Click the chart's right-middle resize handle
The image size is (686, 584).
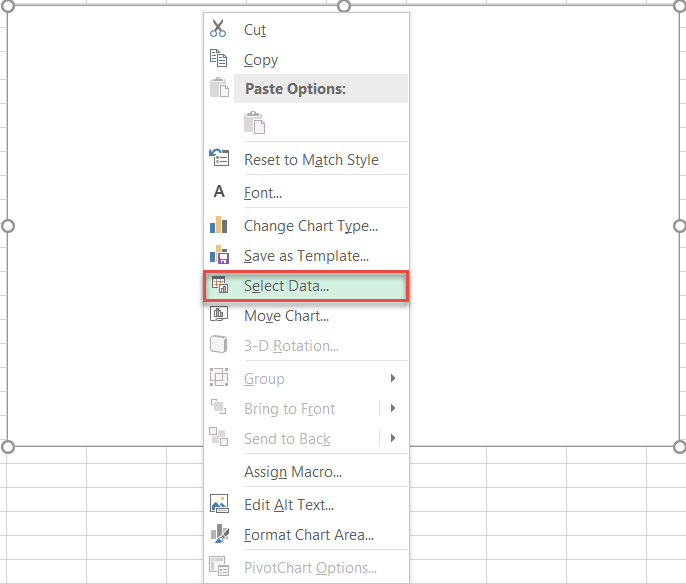click(x=679, y=226)
